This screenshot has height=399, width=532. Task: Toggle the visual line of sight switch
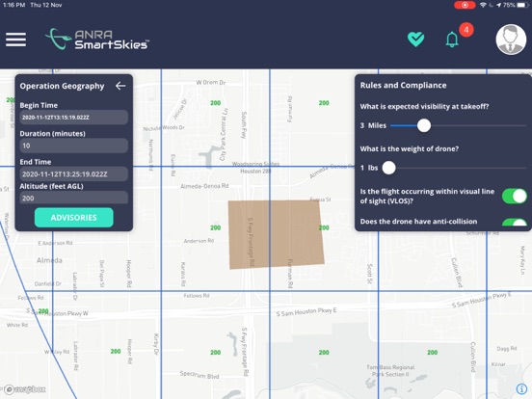pyautogui.click(x=515, y=196)
